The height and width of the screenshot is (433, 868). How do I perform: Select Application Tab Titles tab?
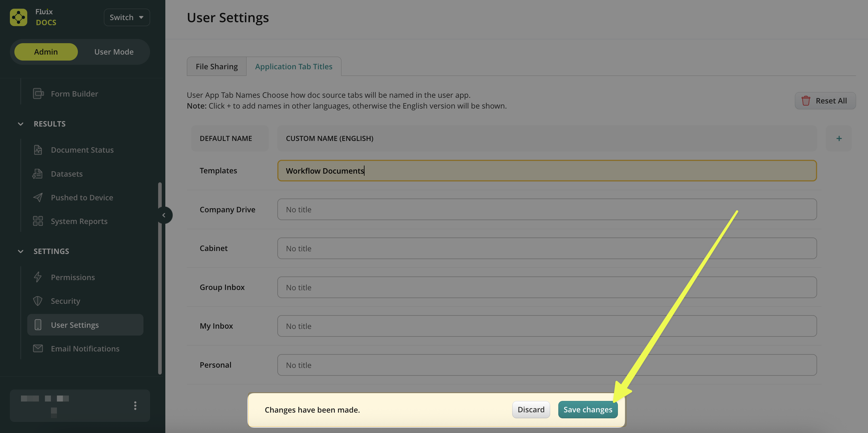pos(293,67)
